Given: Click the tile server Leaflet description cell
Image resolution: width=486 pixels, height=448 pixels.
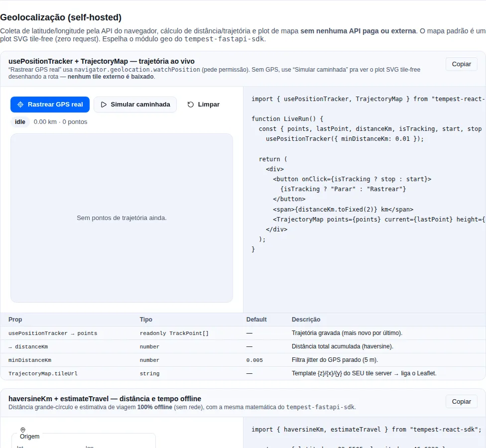Looking at the screenshot, I should coord(364,373).
